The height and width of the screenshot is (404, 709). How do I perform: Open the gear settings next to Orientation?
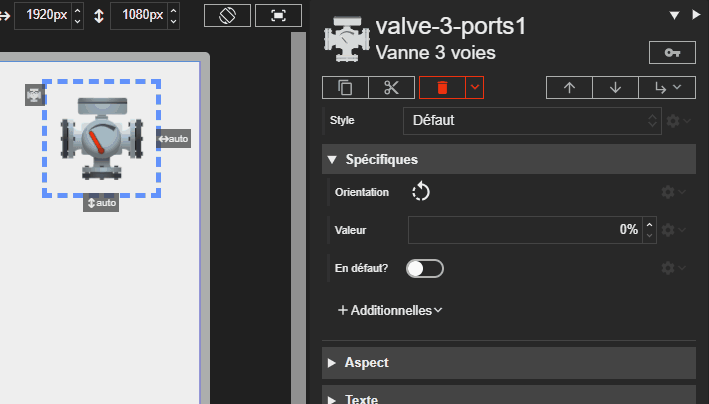[673, 192]
